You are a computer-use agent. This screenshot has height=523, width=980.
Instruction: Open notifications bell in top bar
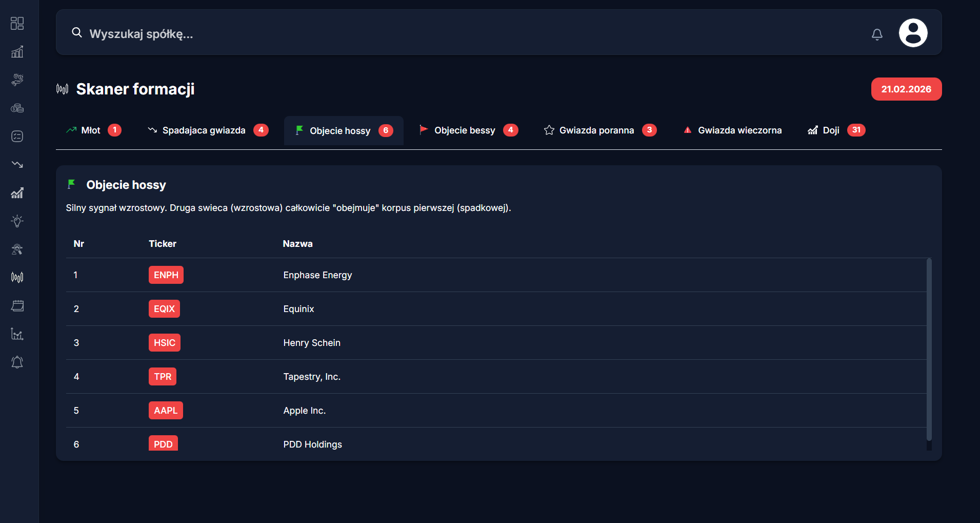877,34
